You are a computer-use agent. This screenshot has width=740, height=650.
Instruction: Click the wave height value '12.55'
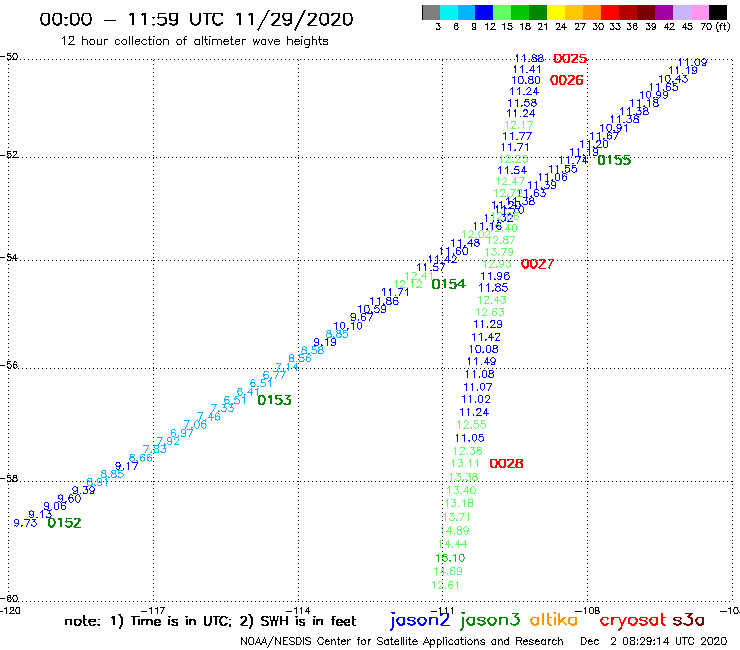click(x=471, y=425)
